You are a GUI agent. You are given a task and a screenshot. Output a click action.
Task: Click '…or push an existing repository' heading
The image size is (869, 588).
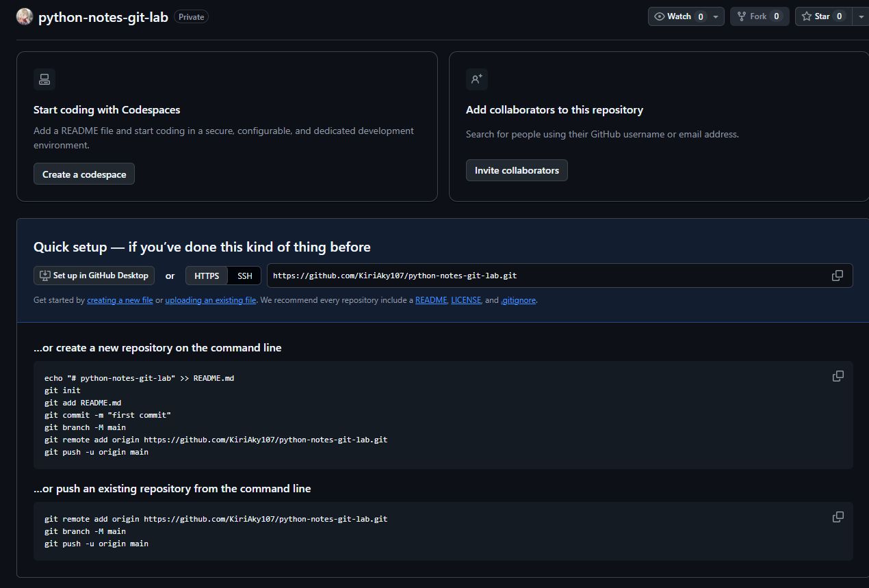(x=172, y=488)
